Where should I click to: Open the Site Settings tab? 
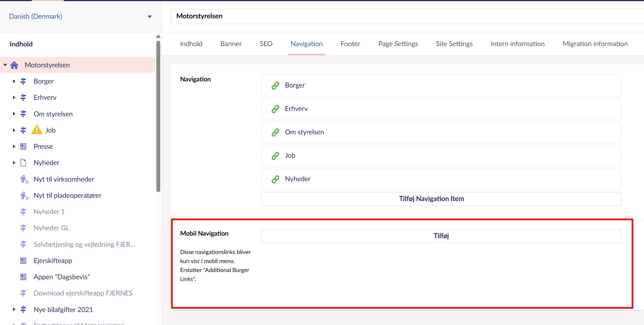point(454,44)
